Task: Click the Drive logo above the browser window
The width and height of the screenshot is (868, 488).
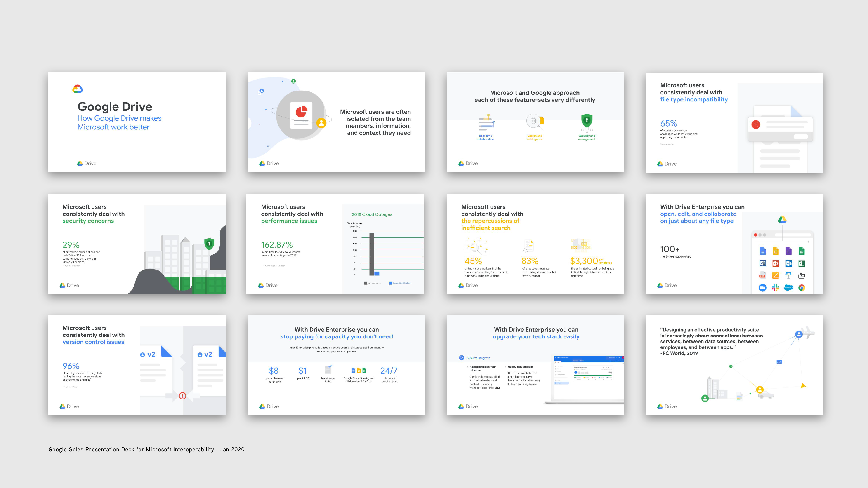Action: point(782,220)
